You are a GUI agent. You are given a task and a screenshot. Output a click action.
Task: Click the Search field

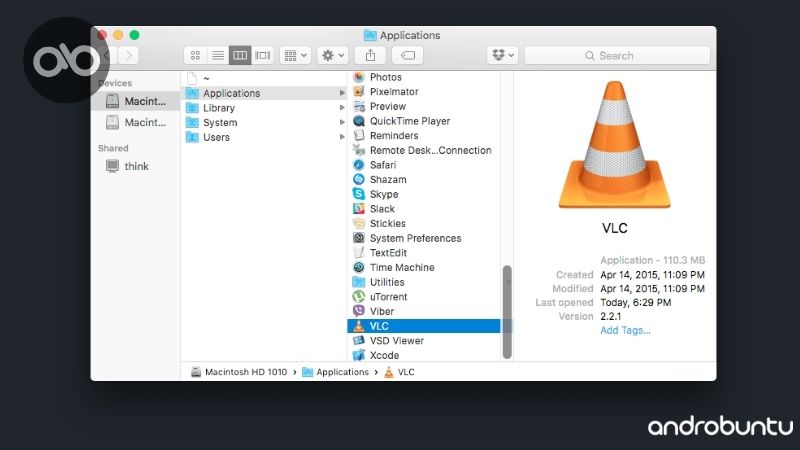(617, 56)
